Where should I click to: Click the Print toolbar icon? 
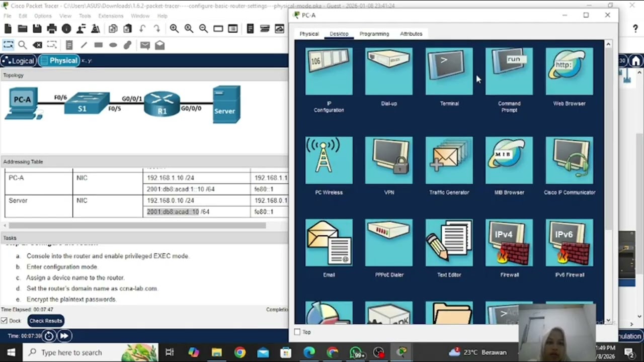(51, 29)
